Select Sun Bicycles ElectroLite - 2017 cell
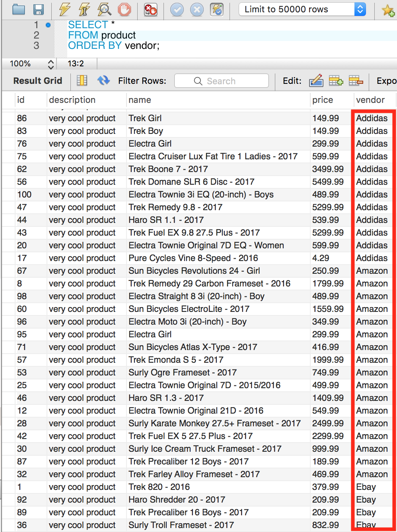This screenshot has width=397, height=532. [x=218, y=309]
